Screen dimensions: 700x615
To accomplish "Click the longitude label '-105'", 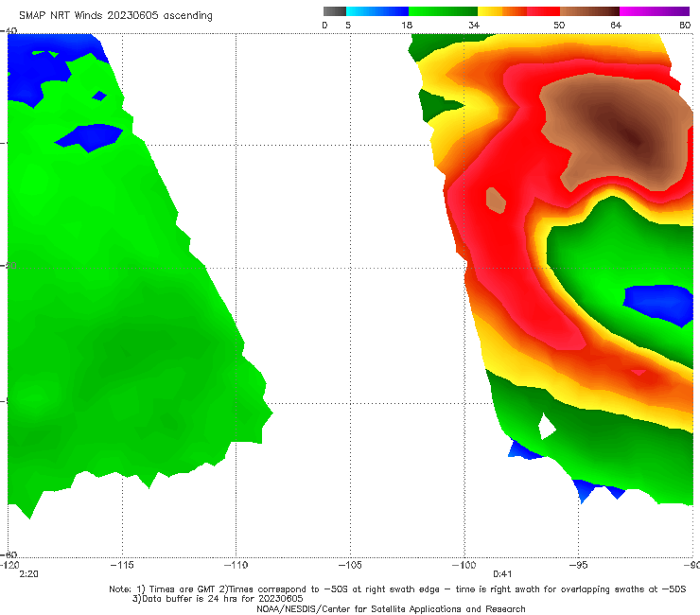I will point(350,565).
